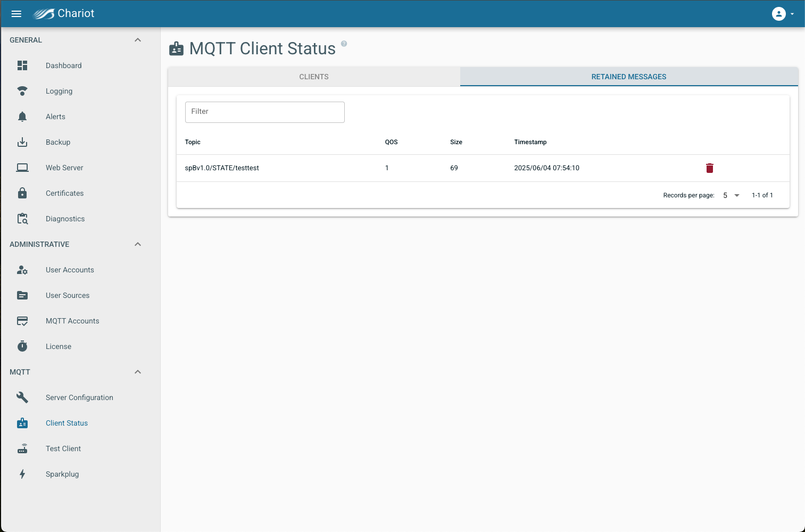Click the size value 69
This screenshot has height=532, width=805.
454,168
